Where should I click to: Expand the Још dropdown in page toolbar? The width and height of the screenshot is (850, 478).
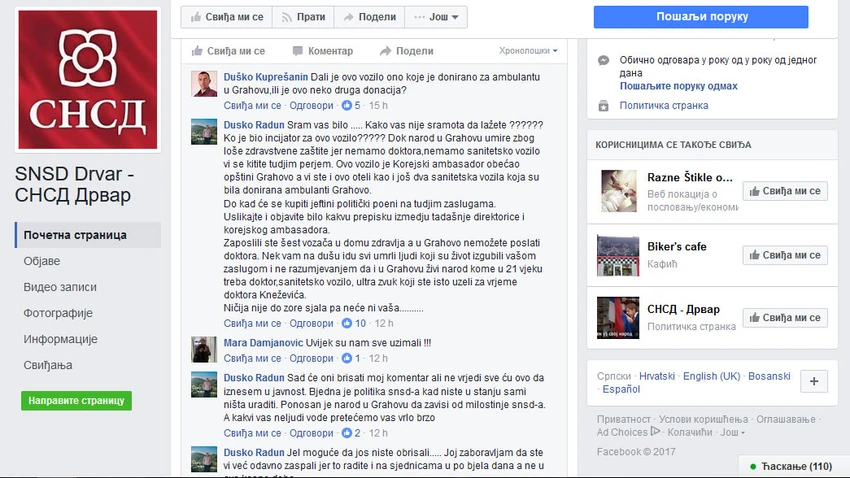[x=436, y=17]
